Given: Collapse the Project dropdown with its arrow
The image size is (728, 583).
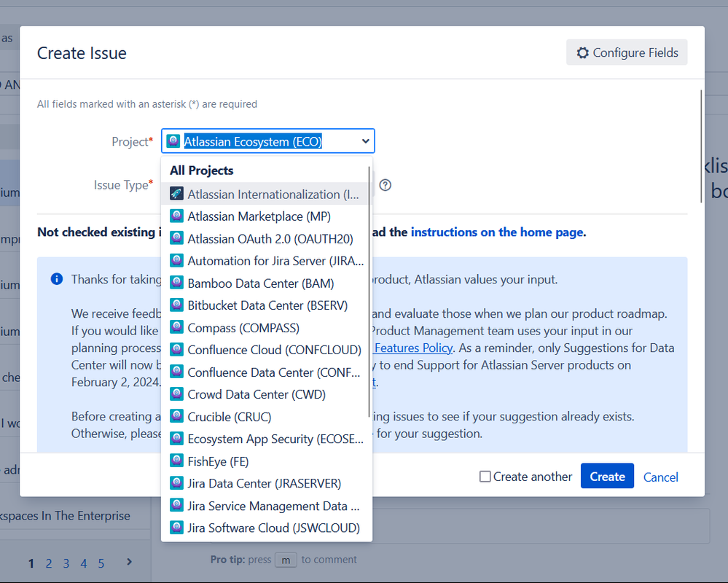Looking at the screenshot, I should click(365, 141).
